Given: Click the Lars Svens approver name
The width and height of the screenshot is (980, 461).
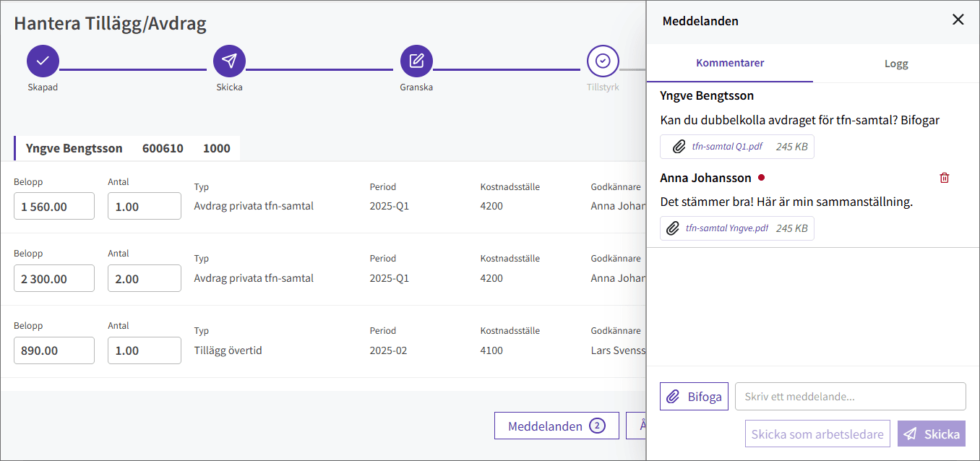Looking at the screenshot, I should coord(618,350).
